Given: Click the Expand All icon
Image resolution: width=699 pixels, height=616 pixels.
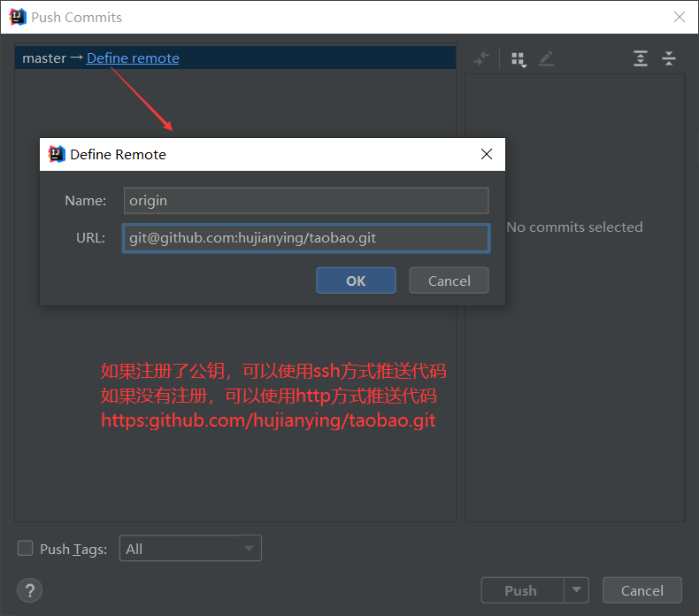Looking at the screenshot, I should [x=640, y=58].
